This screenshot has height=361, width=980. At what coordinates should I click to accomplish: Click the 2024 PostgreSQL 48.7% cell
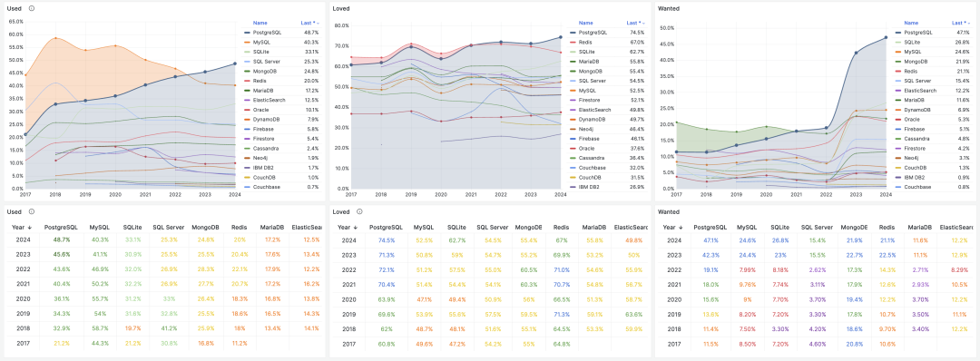coord(62,239)
